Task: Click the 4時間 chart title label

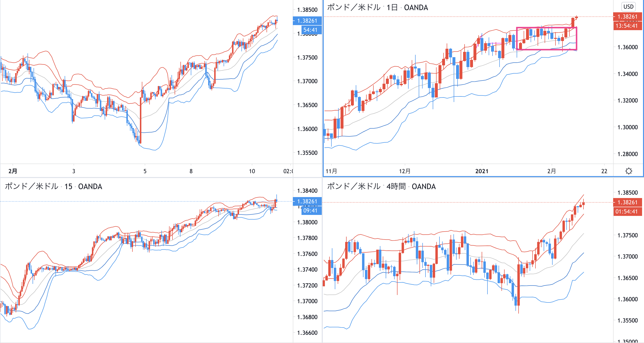Action: click(396, 186)
